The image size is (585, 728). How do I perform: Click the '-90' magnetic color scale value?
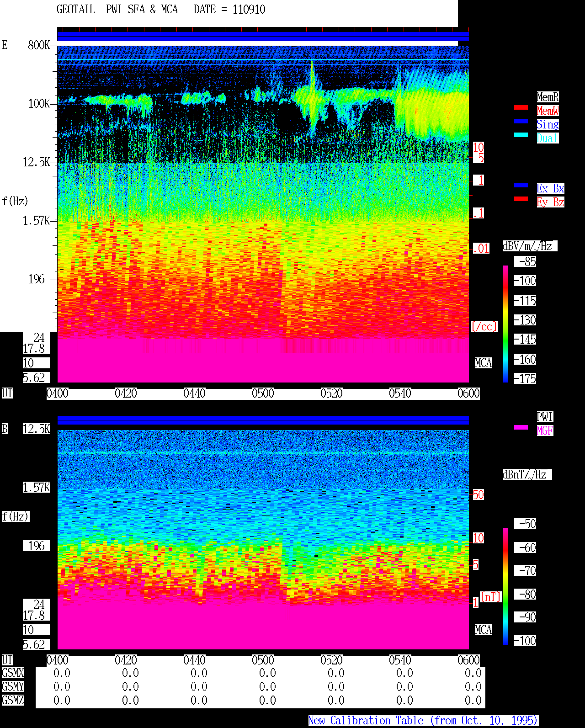(525, 617)
